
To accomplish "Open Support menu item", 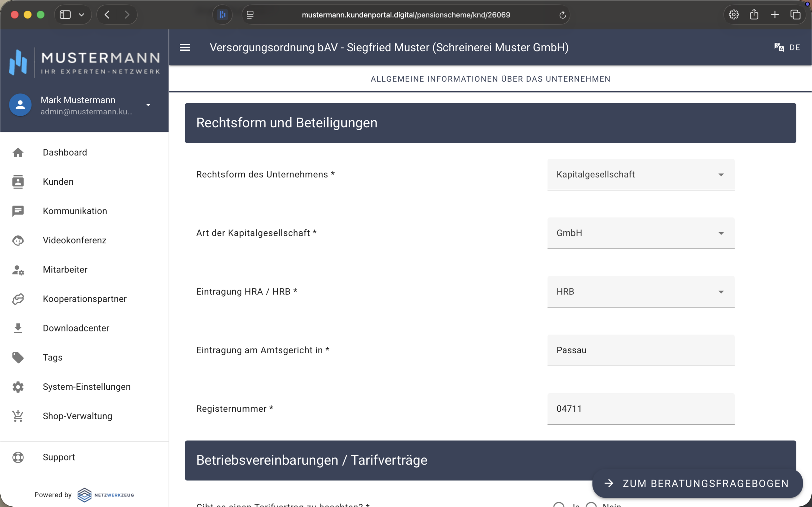I will click(59, 457).
